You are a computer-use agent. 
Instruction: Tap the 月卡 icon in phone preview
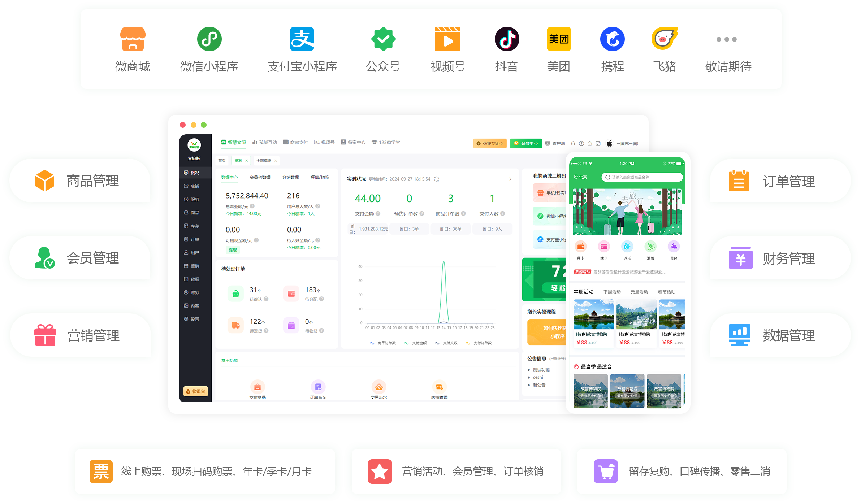click(580, 247)
